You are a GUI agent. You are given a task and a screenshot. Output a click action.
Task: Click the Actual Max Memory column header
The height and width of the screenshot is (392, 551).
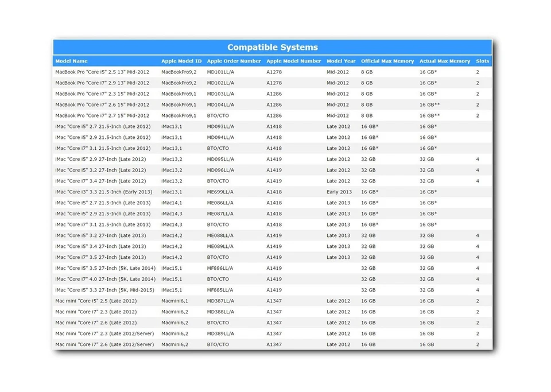445,61
